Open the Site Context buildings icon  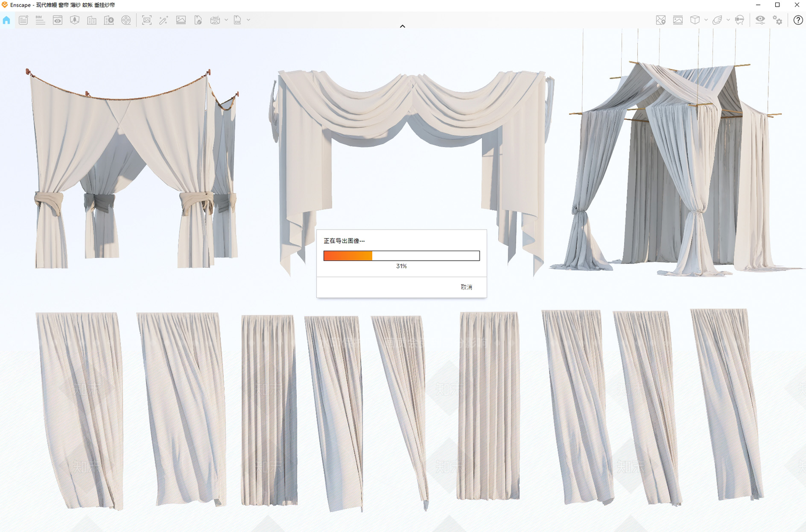click(92, 20)
